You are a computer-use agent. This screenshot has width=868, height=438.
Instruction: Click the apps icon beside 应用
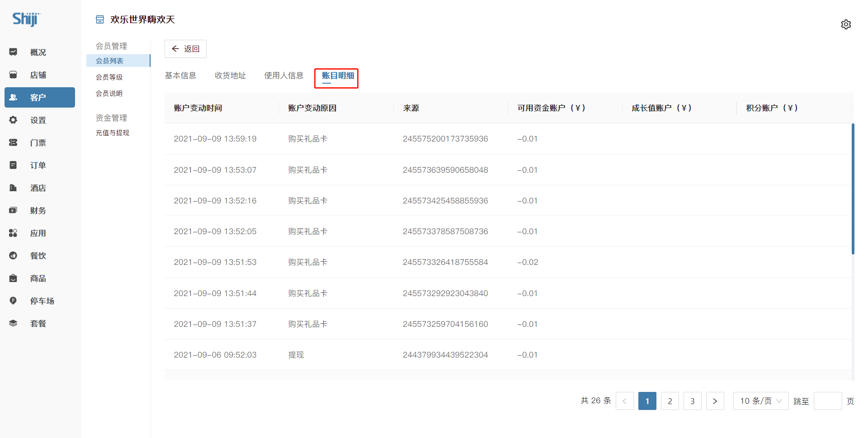click(13, 233)
